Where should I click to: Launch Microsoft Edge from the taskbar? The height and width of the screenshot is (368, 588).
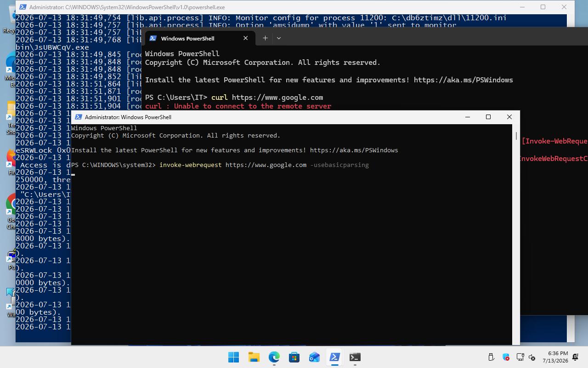click(x=274, y=357)
